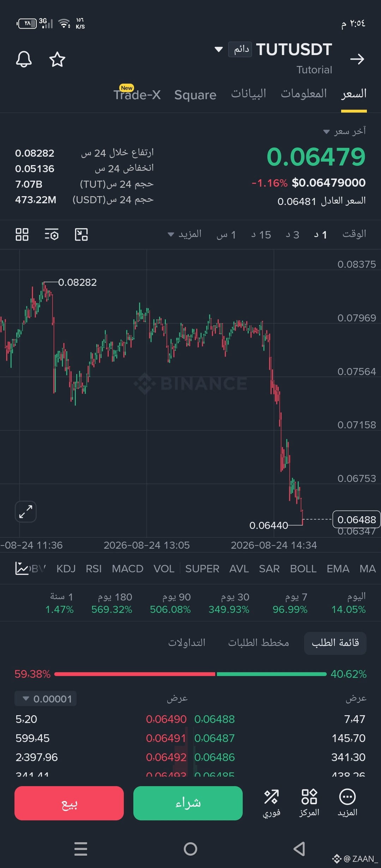This screenshot has height=868, width=381.
Task: Switch to the السعر price tab
Action: (354, 94)
